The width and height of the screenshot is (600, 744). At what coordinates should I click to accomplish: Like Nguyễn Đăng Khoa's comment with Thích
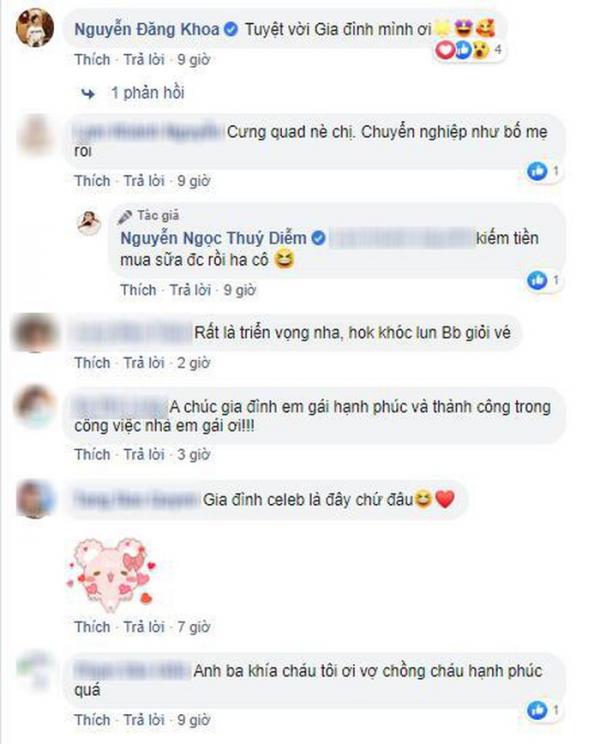click(92, 59)
